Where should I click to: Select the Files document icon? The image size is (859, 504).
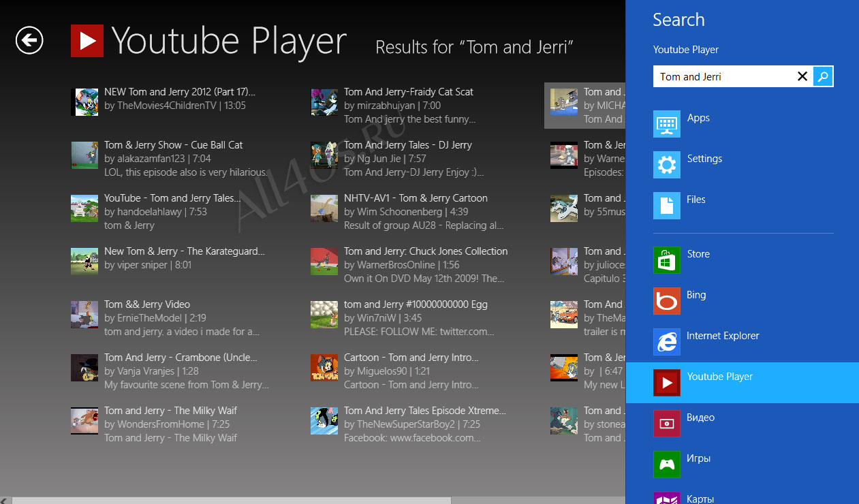(x=666, y=206)
